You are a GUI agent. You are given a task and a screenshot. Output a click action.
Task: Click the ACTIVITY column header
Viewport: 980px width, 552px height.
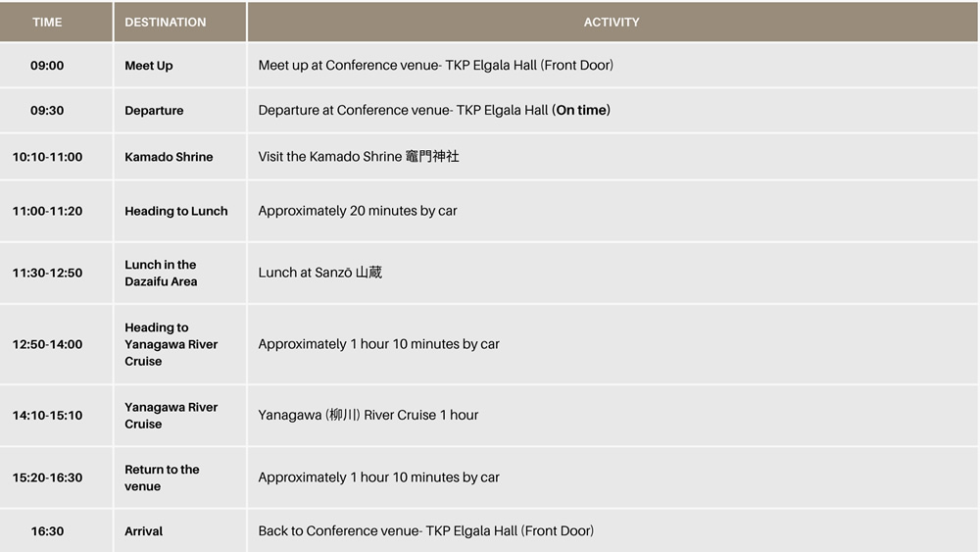pyautogui.click(x=612, y=22)
